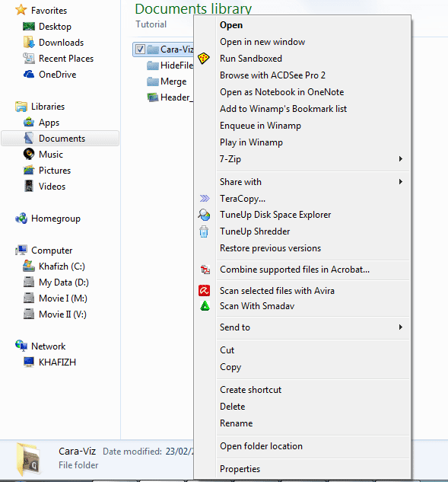This screenshot has width=448, height=482.
Task: Click the Desktop icon in Favorites
Action: pyautogui.click(x=29, y=27)
